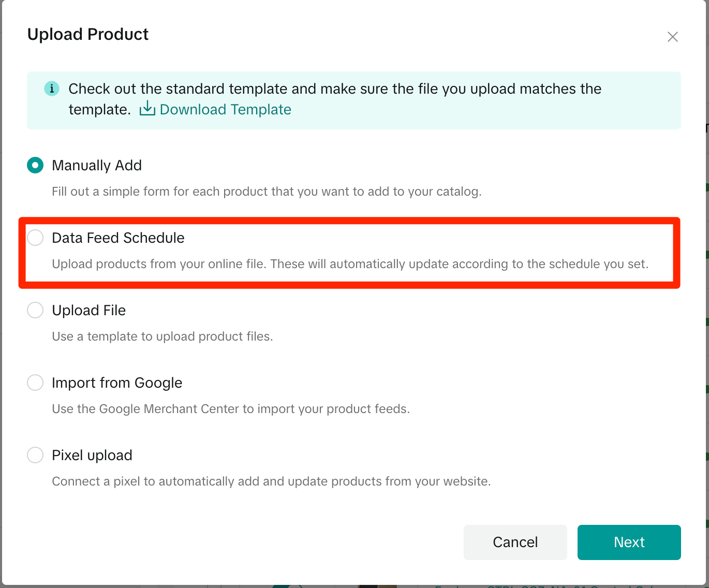Select the Pixel upload radio button
This screenshot has height=588, width=709.
point(35,455)
